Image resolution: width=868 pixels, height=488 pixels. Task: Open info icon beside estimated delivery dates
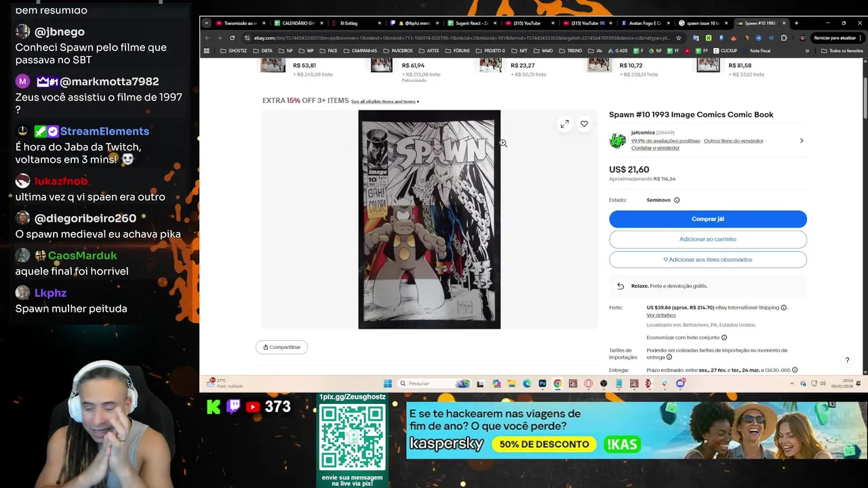(x=795, y=370)
